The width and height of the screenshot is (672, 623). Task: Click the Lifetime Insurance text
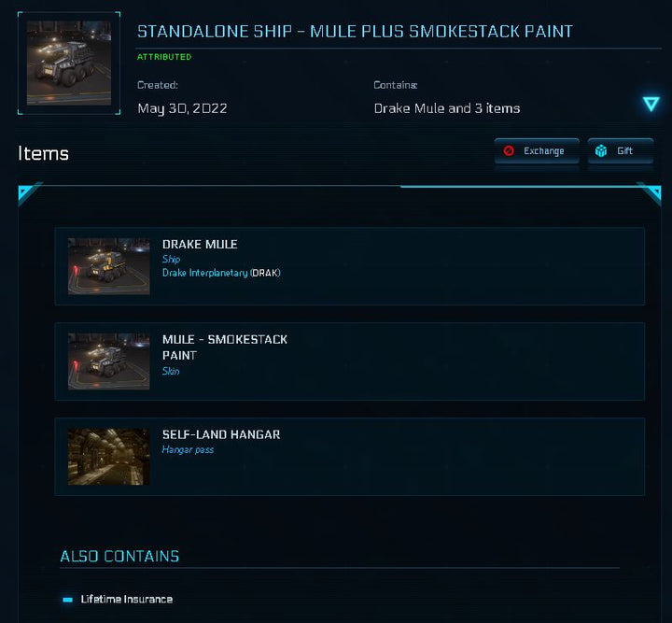pos(127,599)
